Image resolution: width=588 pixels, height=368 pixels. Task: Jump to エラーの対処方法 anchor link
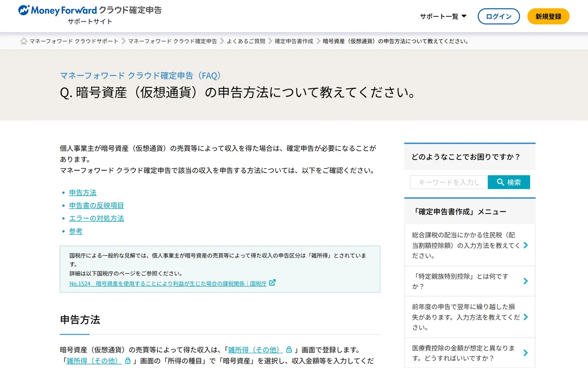(x=97, y=218)
